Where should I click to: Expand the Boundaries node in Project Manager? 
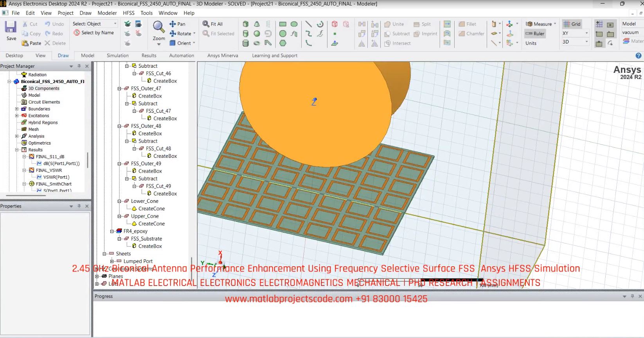coord(17,109)
